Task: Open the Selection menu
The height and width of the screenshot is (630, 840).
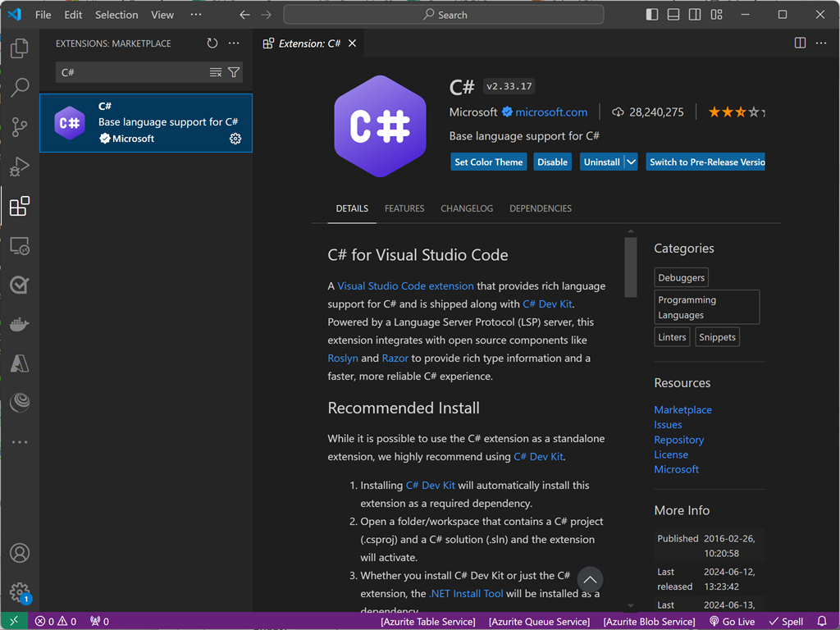Action: 116,14
